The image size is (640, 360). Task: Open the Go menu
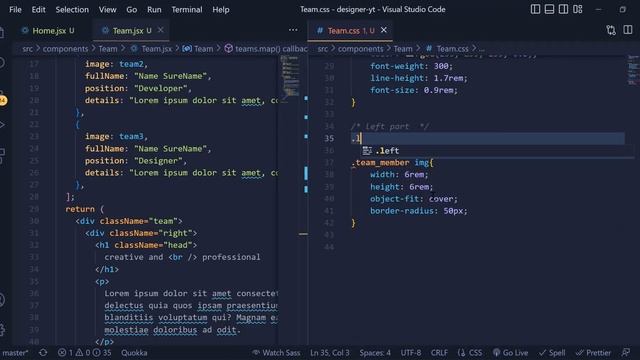pyautogui.click(x=131, y=9)
